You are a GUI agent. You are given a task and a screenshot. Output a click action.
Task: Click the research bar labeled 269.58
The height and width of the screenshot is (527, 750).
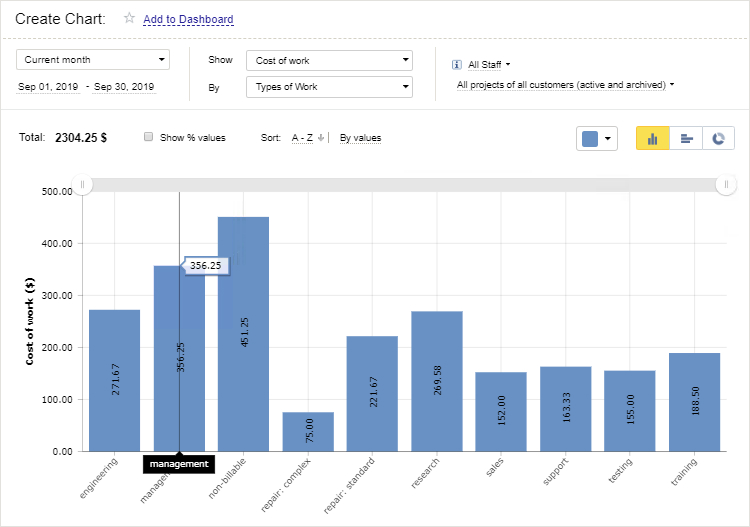point(437,381)
